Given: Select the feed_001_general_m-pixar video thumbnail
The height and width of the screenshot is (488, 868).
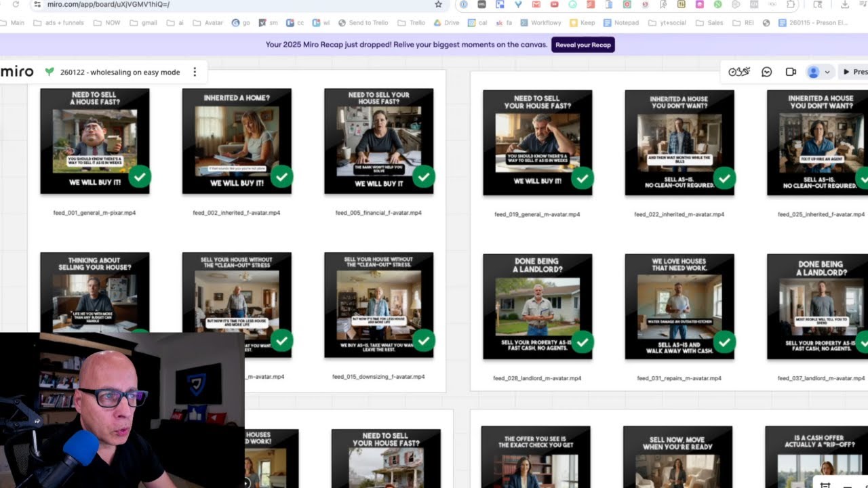Looking at the screenshot, I should (x=95, y=141).
